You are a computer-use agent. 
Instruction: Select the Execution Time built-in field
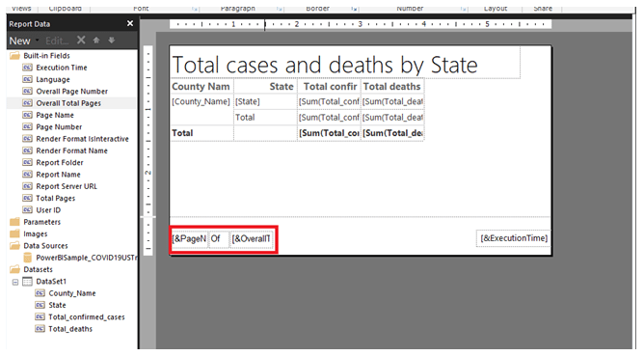[x=62, y=68]
